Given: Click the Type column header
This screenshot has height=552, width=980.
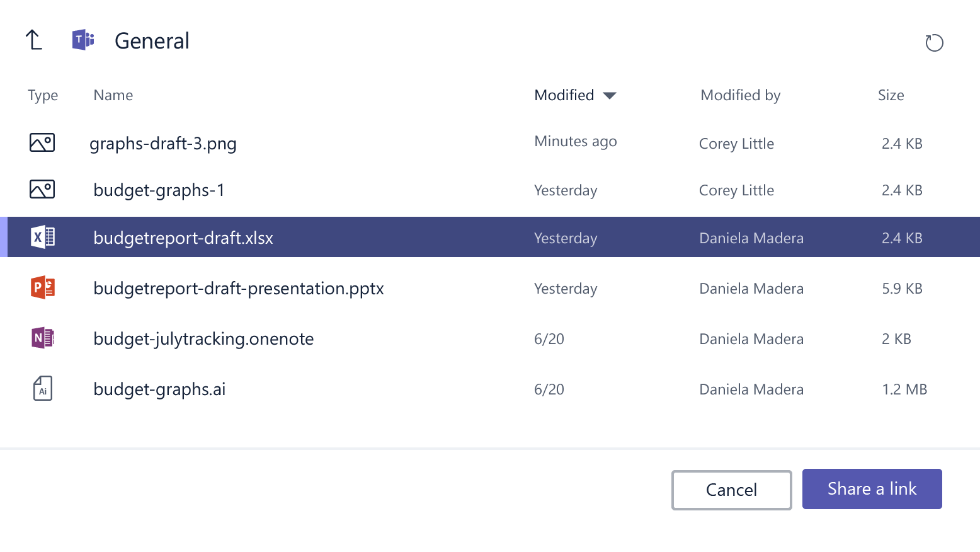Looking at the screenshot, I should (42, 95).
